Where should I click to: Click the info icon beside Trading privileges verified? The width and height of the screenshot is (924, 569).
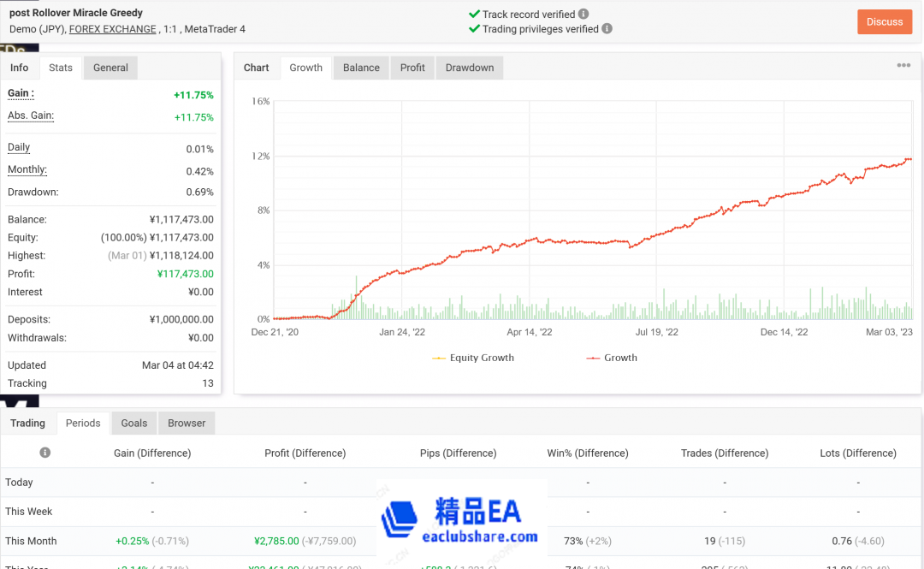pos(607,28)
